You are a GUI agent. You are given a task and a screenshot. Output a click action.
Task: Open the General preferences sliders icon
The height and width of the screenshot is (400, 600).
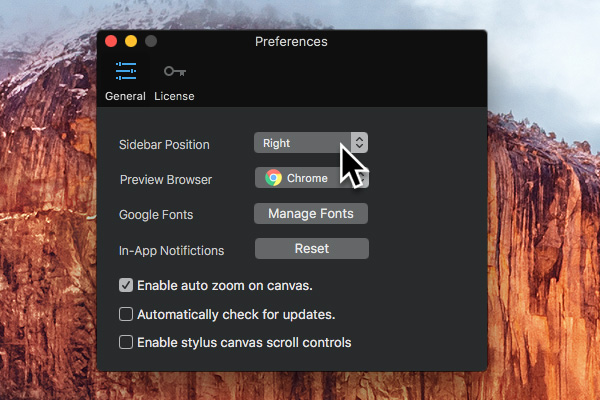point(126,71)
